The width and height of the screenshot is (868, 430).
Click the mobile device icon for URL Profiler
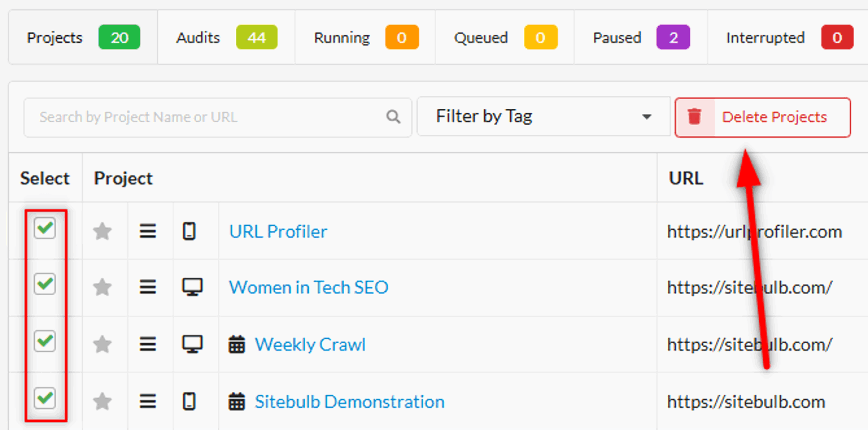(x=189, y=231)
